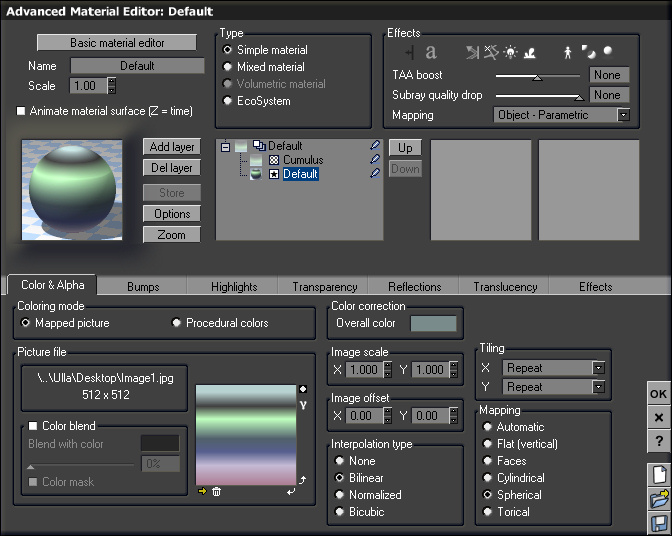Image resolution: width=672 pixels, height=536 pixels.
Task: Click the Add layer button
Action: (x=172, y=147)
